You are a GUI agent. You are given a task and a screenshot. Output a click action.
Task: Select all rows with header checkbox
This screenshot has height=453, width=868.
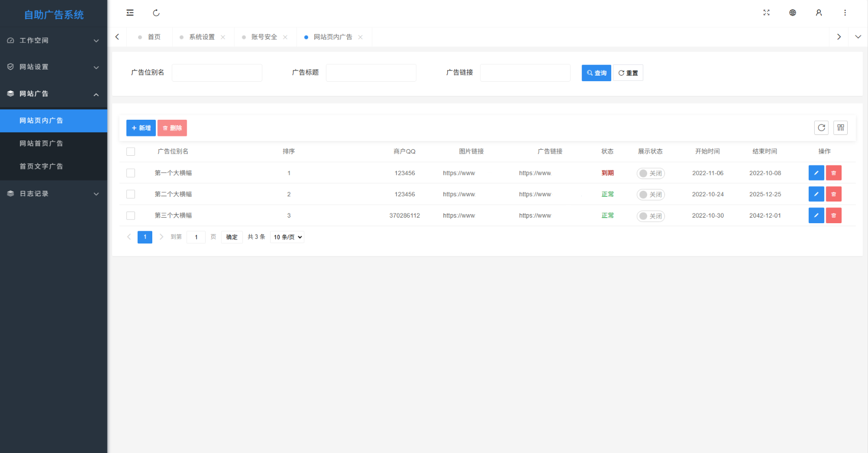point(130,152)
